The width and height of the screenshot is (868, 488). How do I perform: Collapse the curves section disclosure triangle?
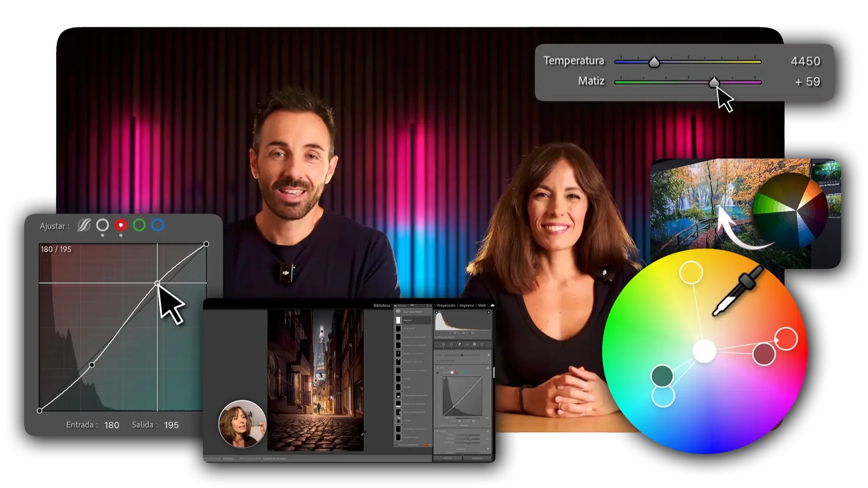(x=437, y=368)
